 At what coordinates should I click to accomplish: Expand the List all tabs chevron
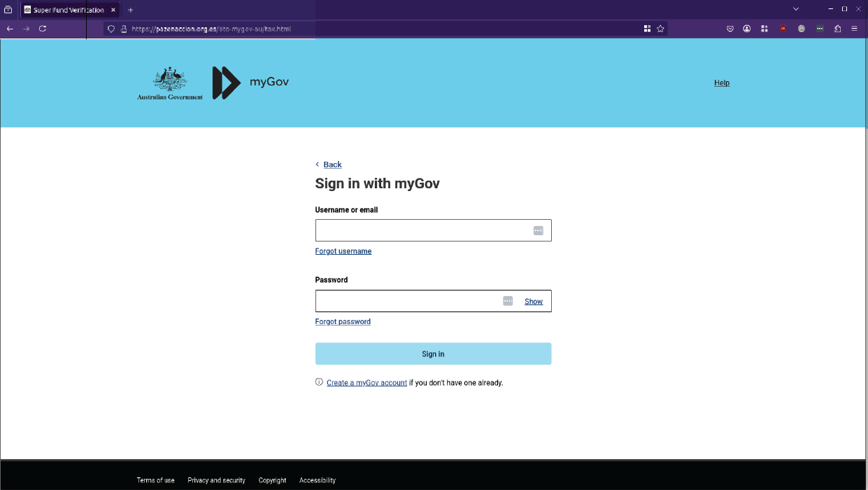pos(795,9)
